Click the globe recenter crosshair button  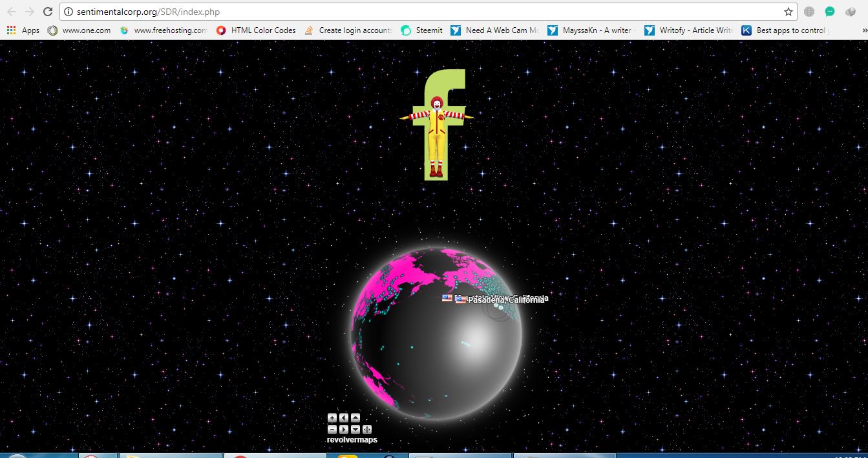pyautogui.click(x=367, y=430)
